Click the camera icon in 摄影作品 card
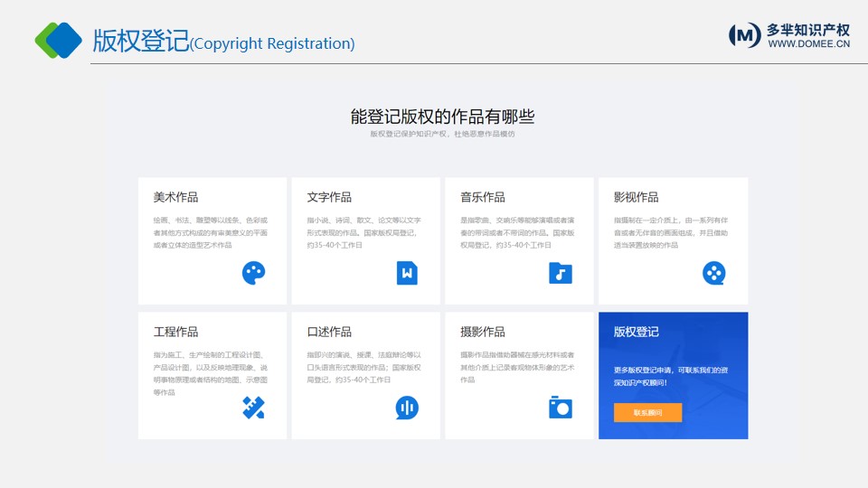 tap(561, 408)
